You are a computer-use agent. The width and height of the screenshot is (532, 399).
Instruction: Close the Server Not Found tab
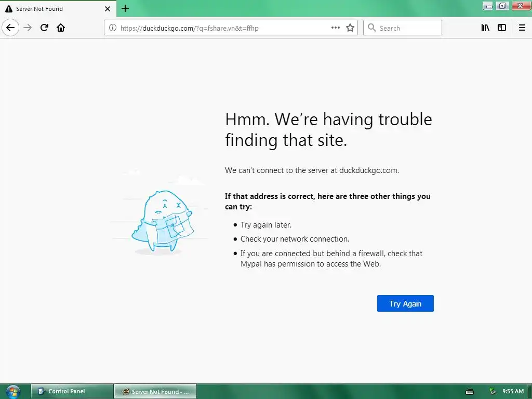click(x=108, y=9)
